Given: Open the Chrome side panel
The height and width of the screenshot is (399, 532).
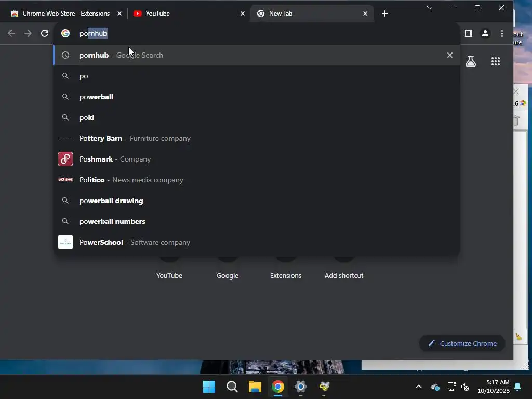Looking at the screenshot, I should click(x=469, y=33).
